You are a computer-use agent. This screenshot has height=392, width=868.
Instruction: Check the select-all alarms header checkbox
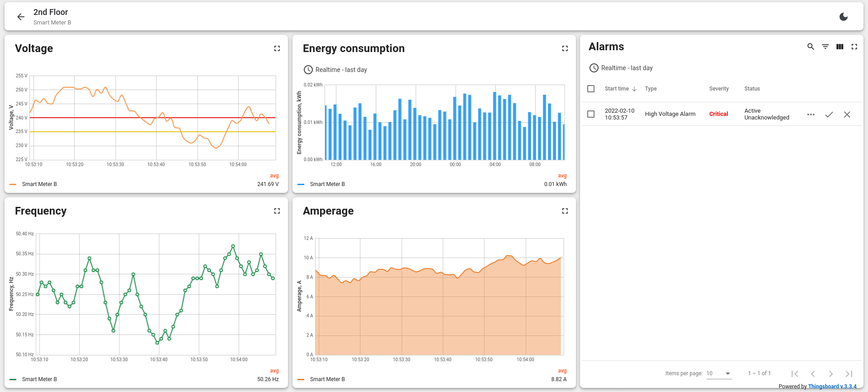pyautogui.click(x=591, y=89)
